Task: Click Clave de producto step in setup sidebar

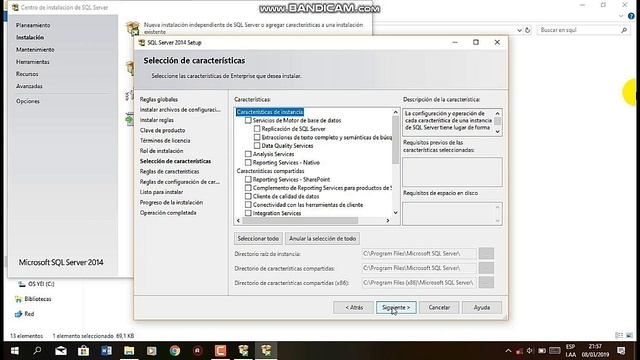Action: point(162,130)
